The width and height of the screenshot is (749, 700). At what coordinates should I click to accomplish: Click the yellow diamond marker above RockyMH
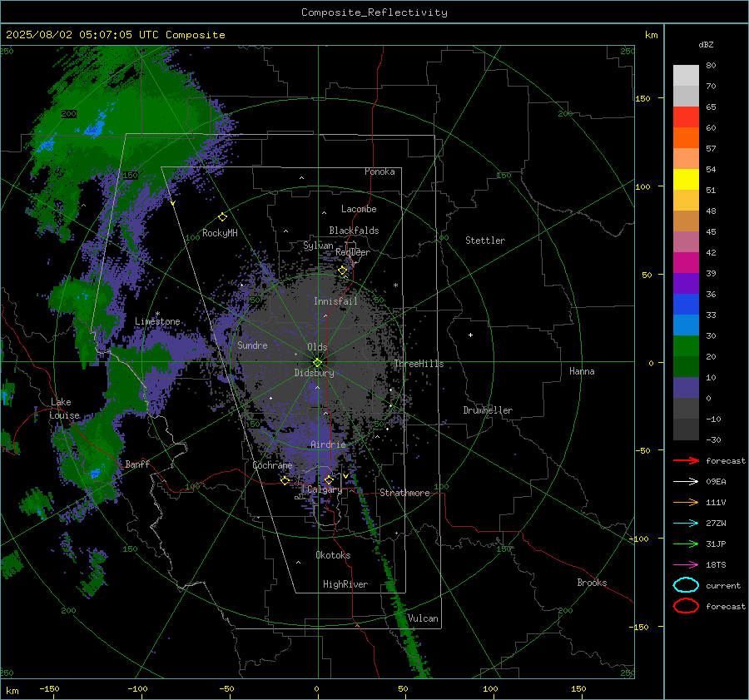click(x=222, y=217)
